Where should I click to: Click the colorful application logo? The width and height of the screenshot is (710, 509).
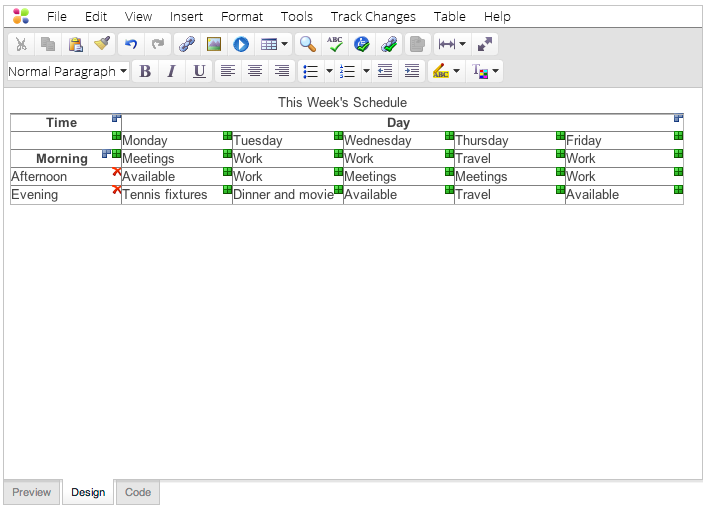coord(21,16)
